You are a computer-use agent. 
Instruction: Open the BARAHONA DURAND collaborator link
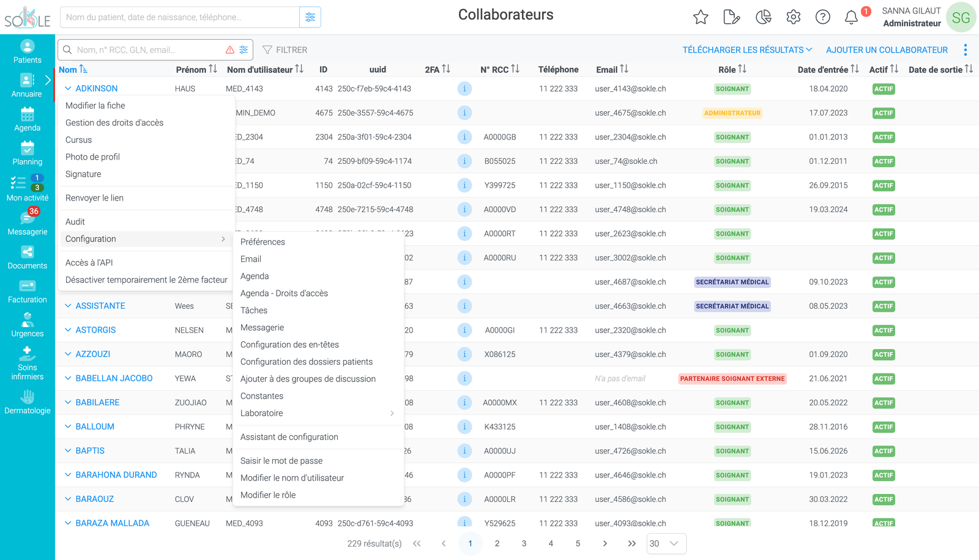click(116, 475)
